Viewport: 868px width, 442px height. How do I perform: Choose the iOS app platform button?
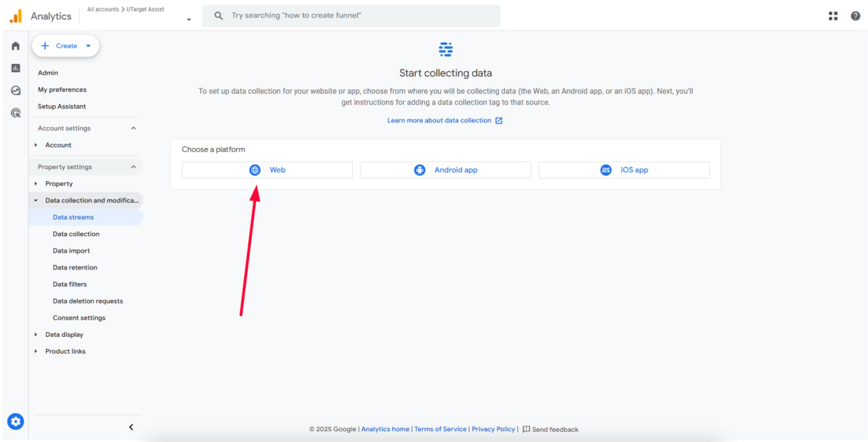click(624, 170)
